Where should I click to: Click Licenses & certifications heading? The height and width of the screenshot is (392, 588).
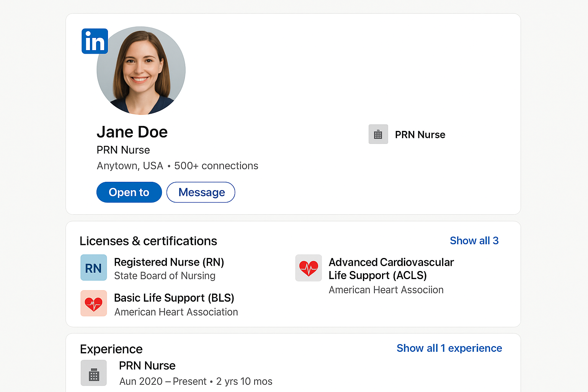click(x=149, y=241)
